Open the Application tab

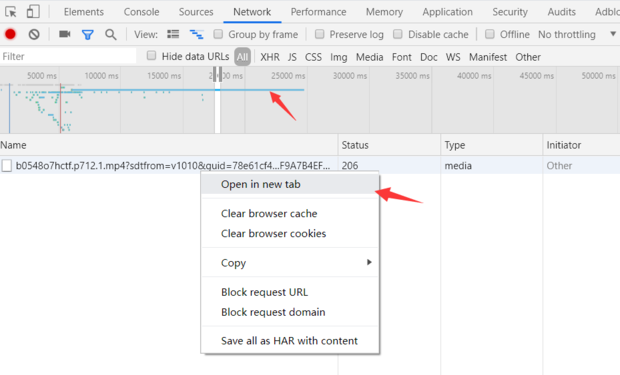click(x=447, y=12)
